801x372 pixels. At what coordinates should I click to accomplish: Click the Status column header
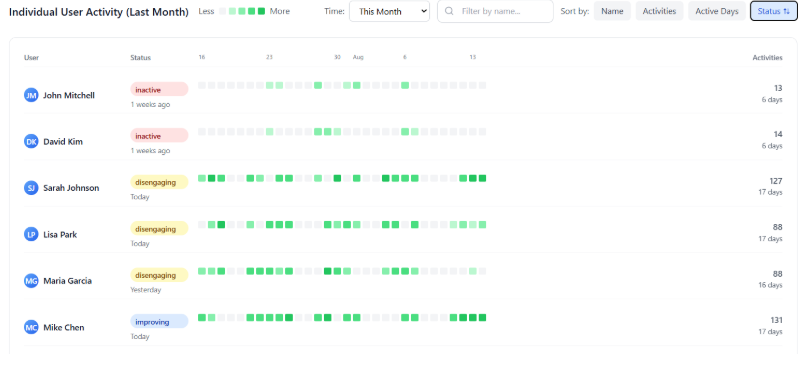point(140,58)
